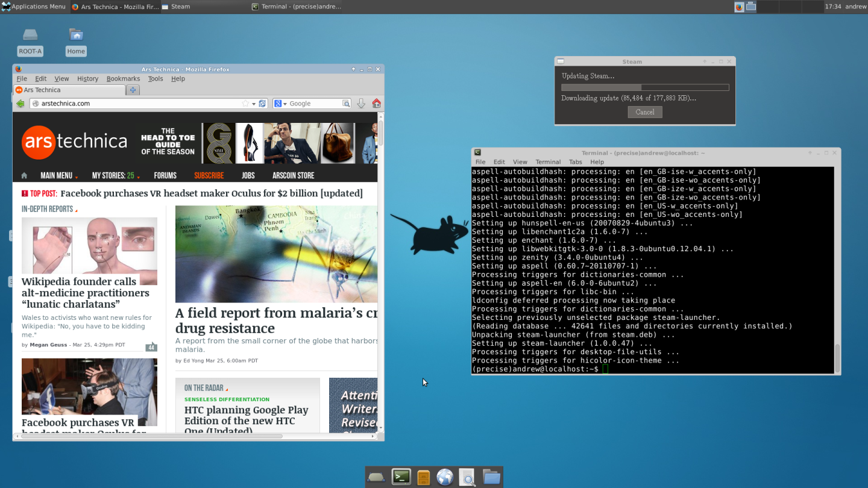Open the Bookmarks menu in Firefox

click(x=123, y=79)
